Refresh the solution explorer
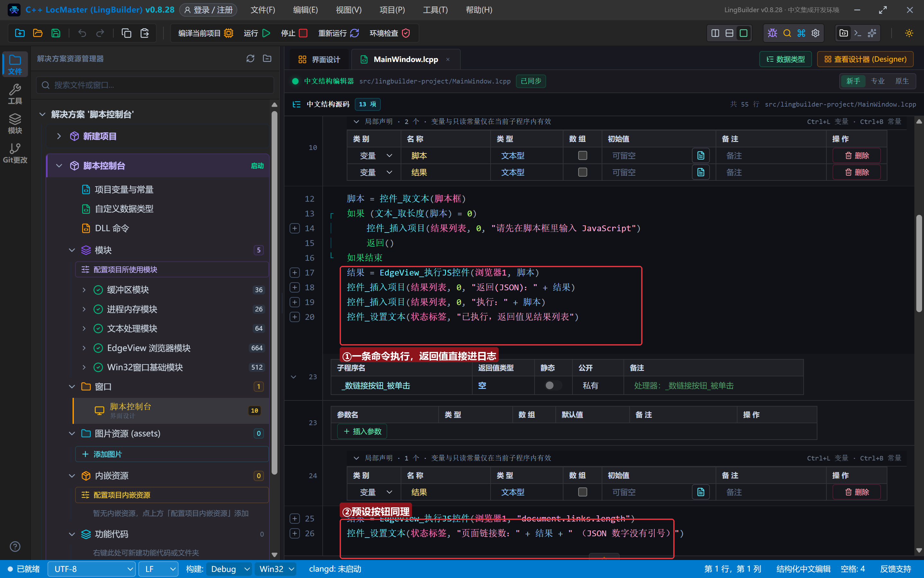924x578 pixels. (250, 58)
